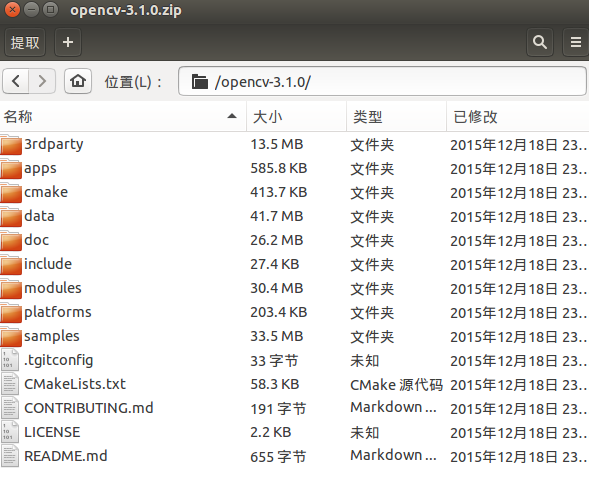Click the CONTRIBUTING.md file icon

(x=10, y=408)
